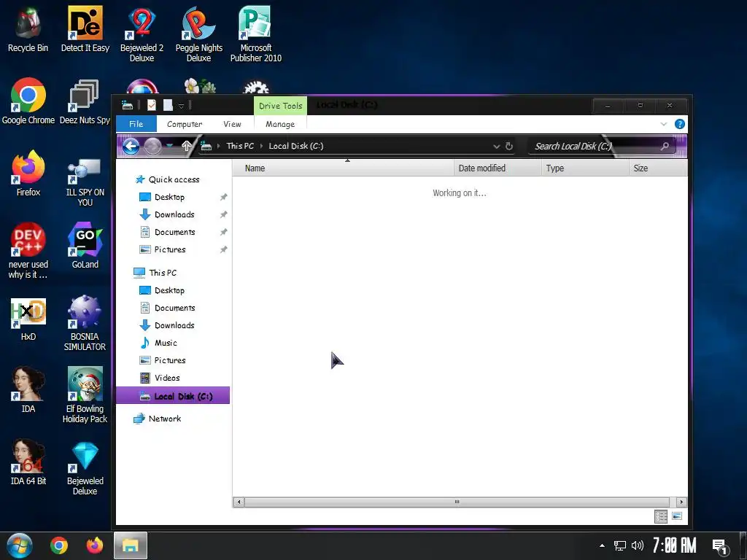The image size is (747, 560).
Task: Click in Search Local Disk (C:) box
Action: (x=601, y=146)
